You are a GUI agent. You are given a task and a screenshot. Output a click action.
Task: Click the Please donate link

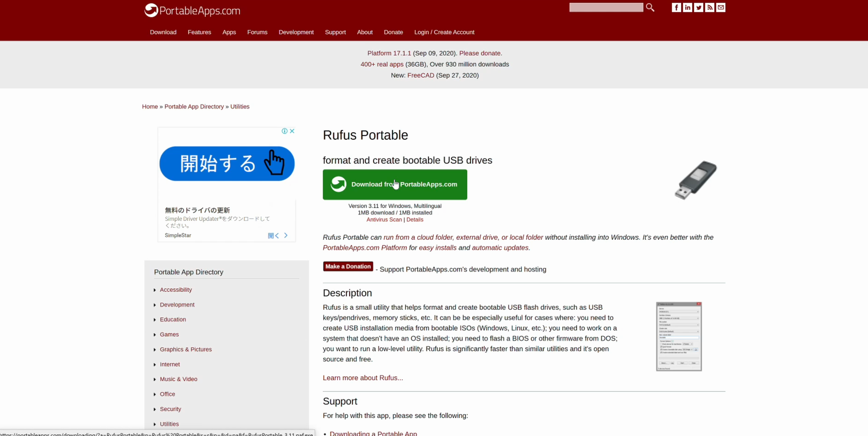pos(481,53)
